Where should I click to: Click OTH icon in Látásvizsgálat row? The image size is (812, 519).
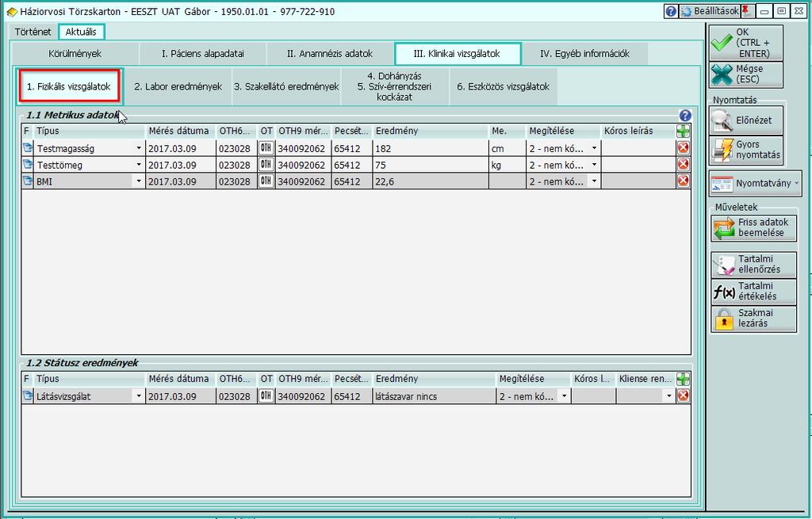(x=266, y=396)
